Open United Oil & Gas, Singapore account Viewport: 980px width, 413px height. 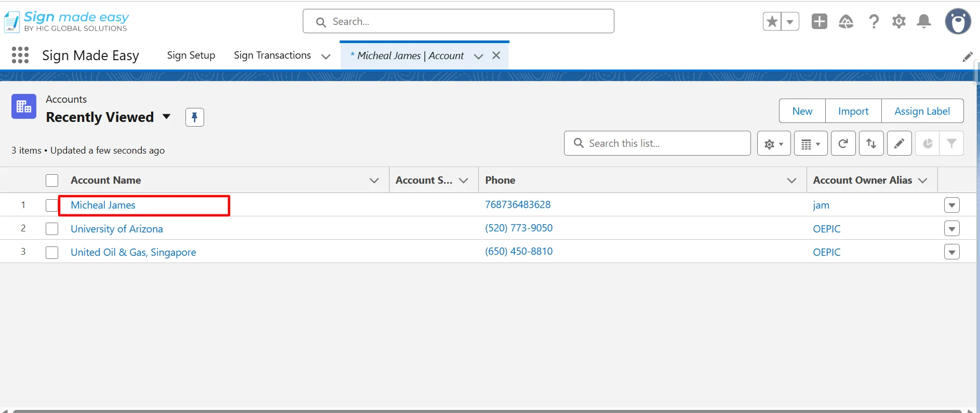tap(133, 252)
